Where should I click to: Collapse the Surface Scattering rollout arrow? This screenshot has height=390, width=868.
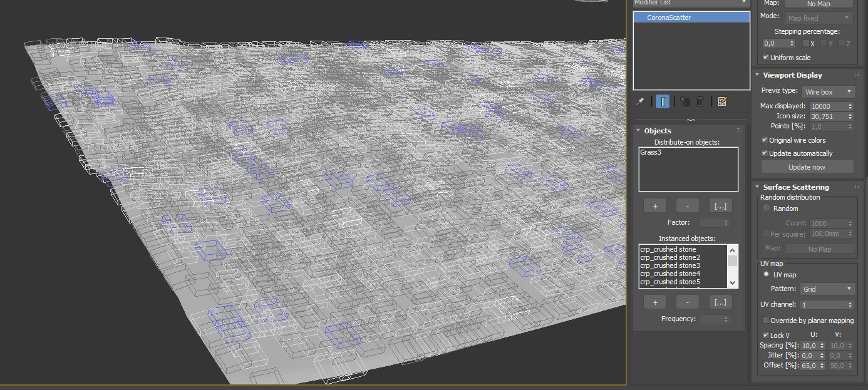(x=757, y=187)
